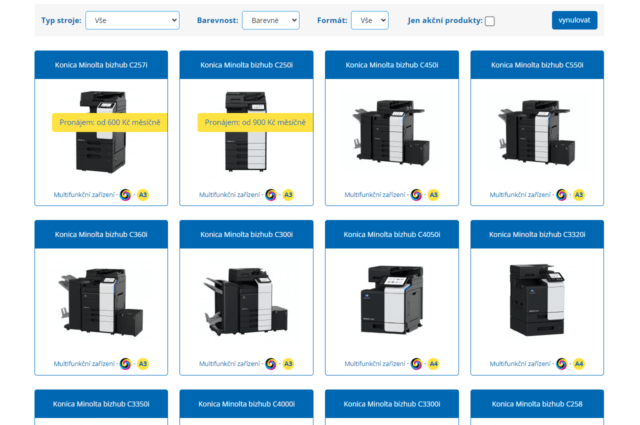Screen dimensions: 640x425
Task: Open Konica Minolta bizhub C3300i title
Action: pyautogui.click(x=392, y=404)
